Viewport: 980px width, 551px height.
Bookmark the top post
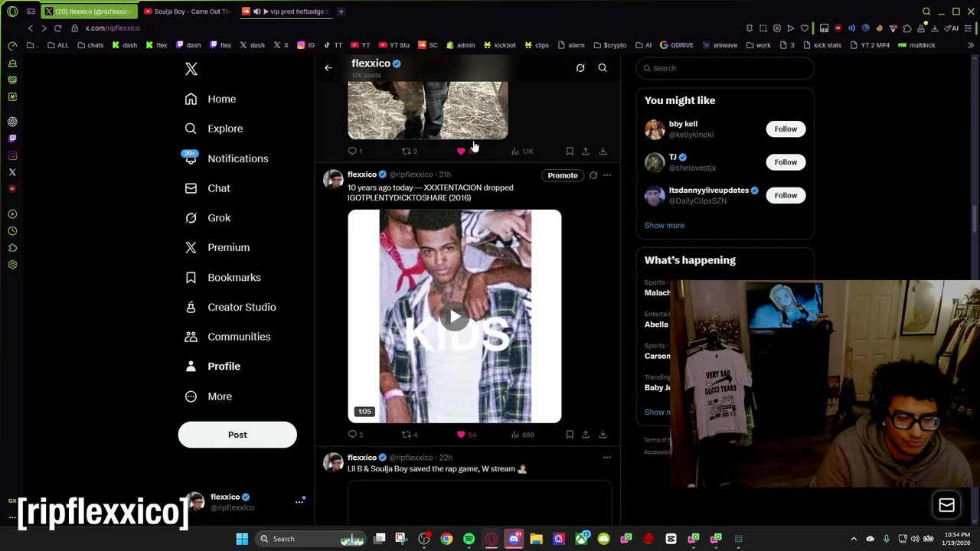[x=570, y=152]
